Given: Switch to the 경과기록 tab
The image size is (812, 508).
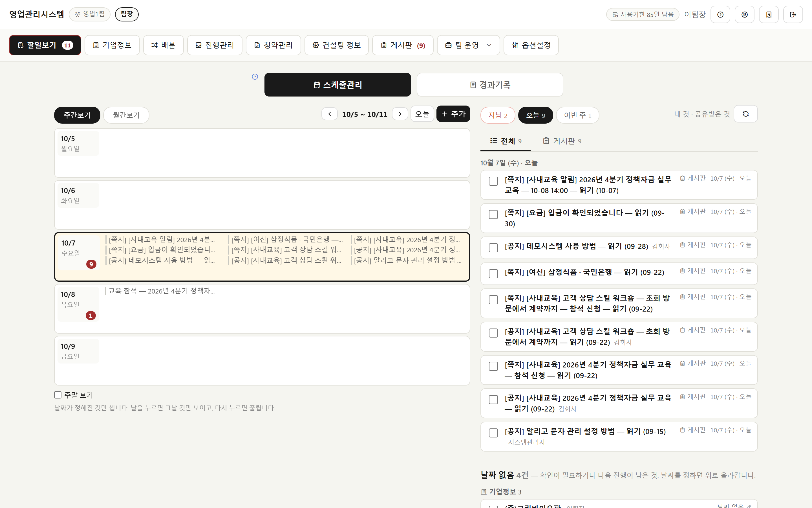Looking at the screenshot, I should coord(490,85).
